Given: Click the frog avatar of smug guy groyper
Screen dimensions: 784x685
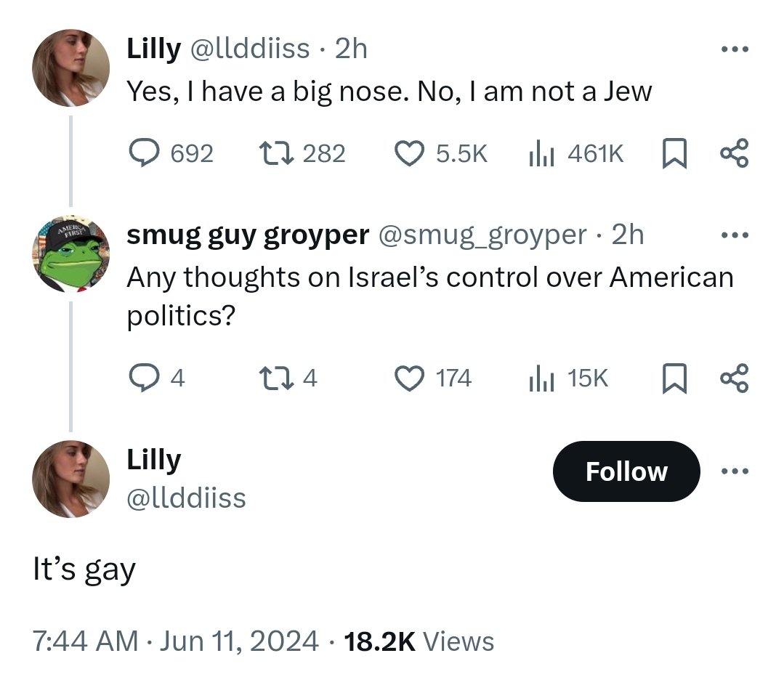Looking at the screenshot, I should [70, 254].
